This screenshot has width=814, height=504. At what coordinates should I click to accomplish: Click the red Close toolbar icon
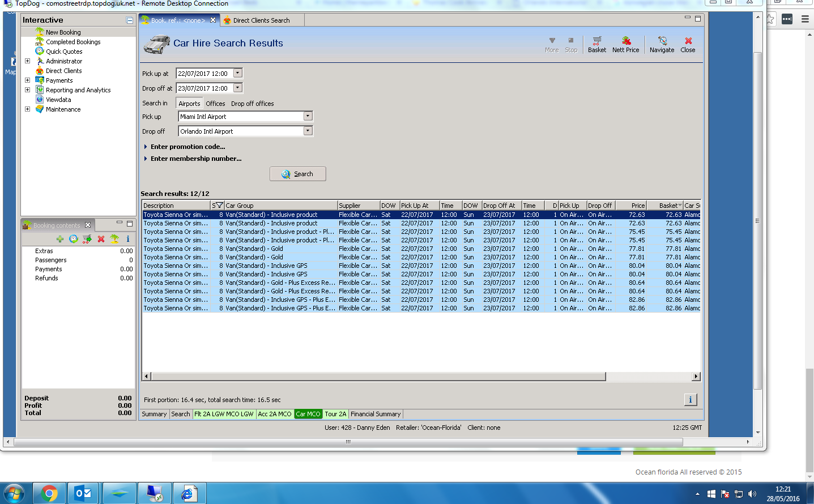click(x=688, y=44)
